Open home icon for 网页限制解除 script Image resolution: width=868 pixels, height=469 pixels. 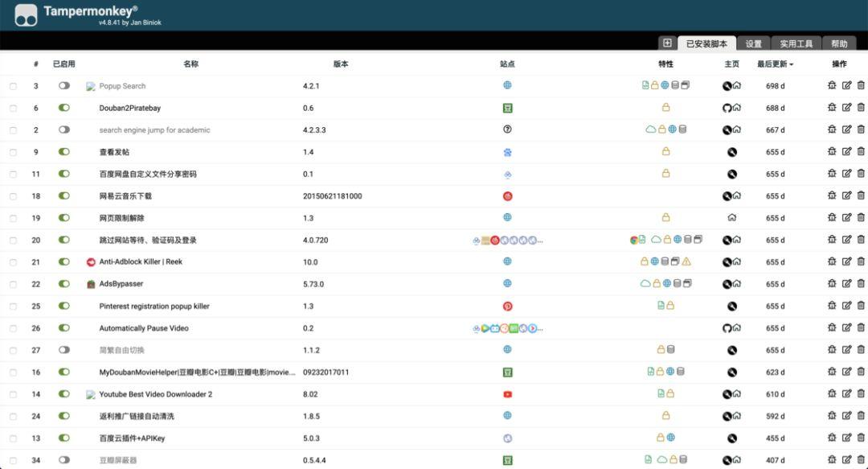[732, 218]
